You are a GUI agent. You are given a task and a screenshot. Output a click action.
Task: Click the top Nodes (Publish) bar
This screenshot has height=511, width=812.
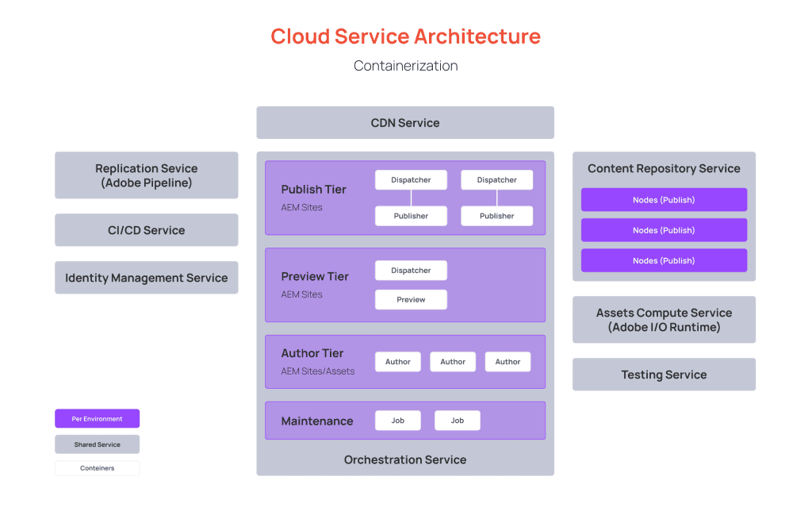pyautogui.click(x=664, y=199)
